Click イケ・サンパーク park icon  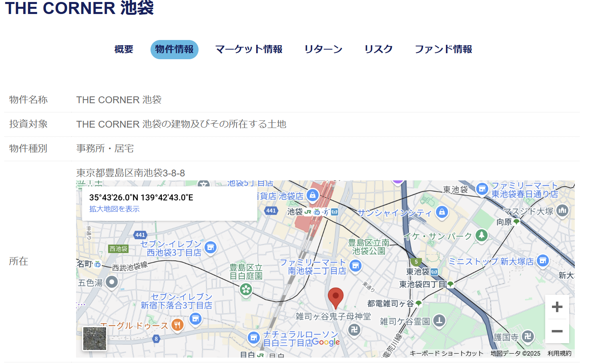click(482, 235)
